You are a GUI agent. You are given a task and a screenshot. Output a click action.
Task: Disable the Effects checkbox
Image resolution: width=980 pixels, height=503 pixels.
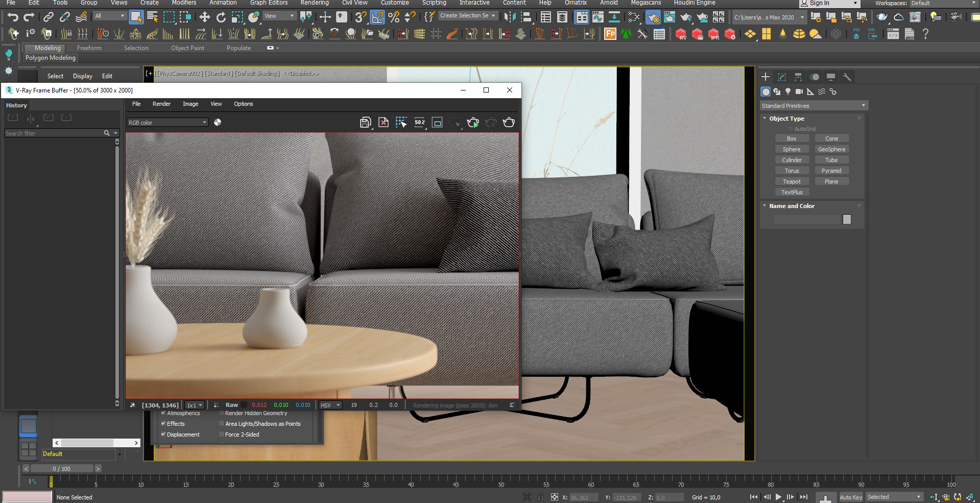pyautogui.click(x=163, y=424)
